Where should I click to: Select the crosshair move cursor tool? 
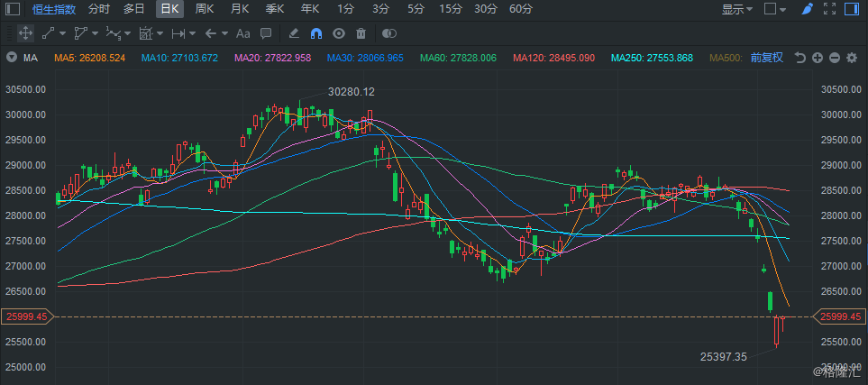[x=26, y=33]
